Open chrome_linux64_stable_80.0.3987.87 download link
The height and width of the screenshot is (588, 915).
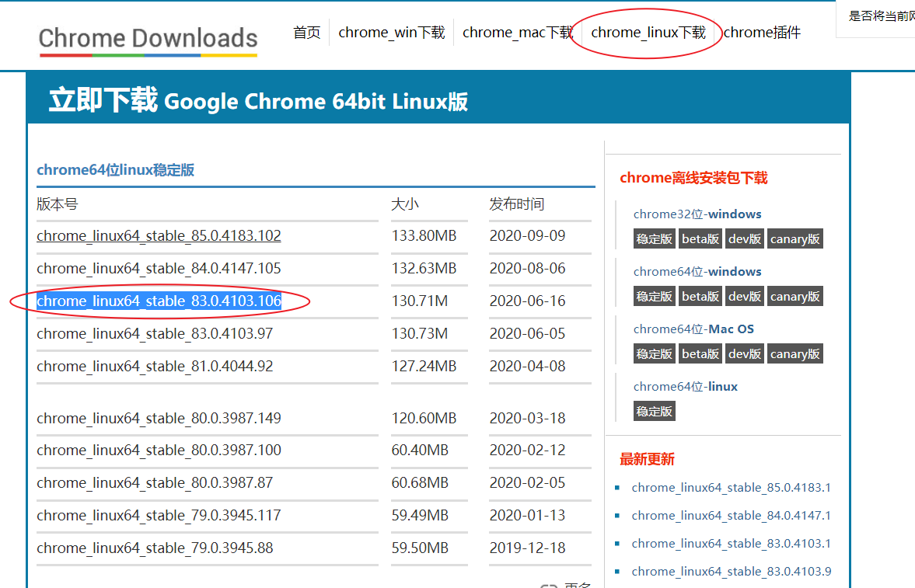coord(155,483)
